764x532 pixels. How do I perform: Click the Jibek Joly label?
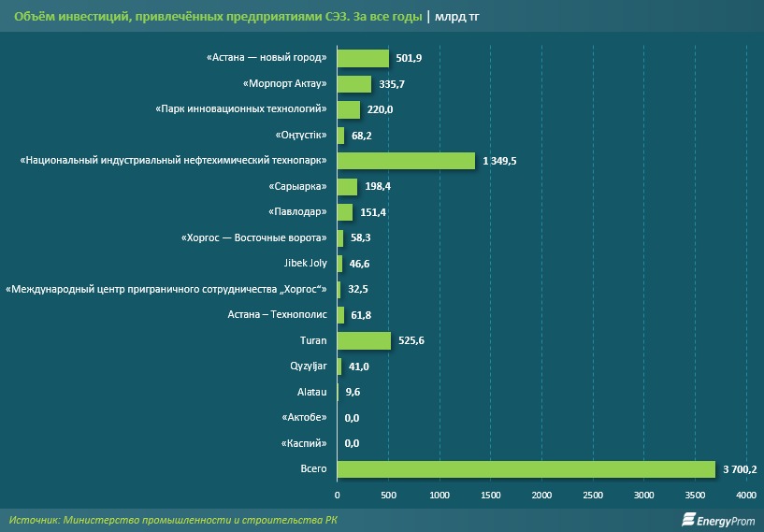(x=305, y=264)
